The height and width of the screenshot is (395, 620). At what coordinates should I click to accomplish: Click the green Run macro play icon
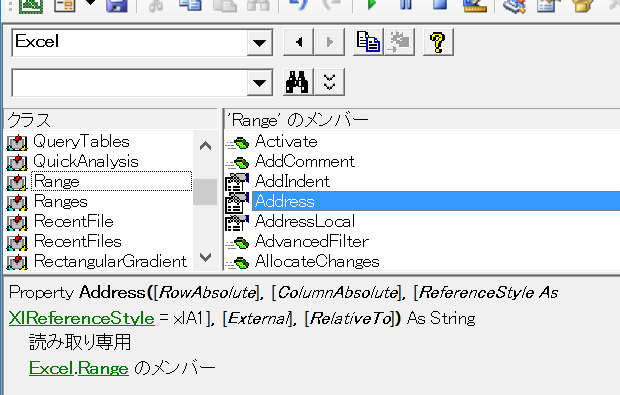tap(371, 4)
